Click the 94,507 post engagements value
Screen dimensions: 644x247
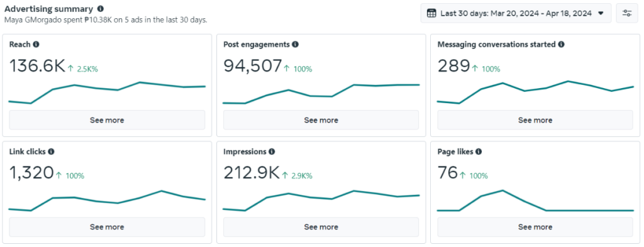tap(253, 66)
